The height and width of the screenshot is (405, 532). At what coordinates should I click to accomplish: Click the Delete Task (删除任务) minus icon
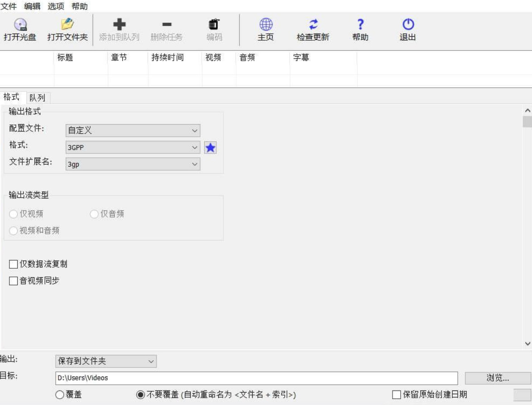coord(167,24)
